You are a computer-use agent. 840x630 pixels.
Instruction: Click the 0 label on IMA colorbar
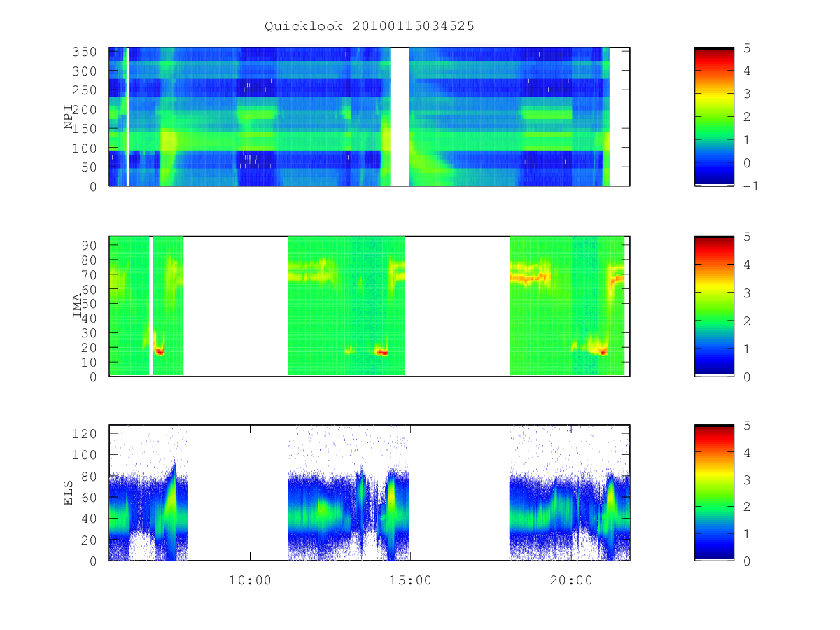(x=748, y=377)
